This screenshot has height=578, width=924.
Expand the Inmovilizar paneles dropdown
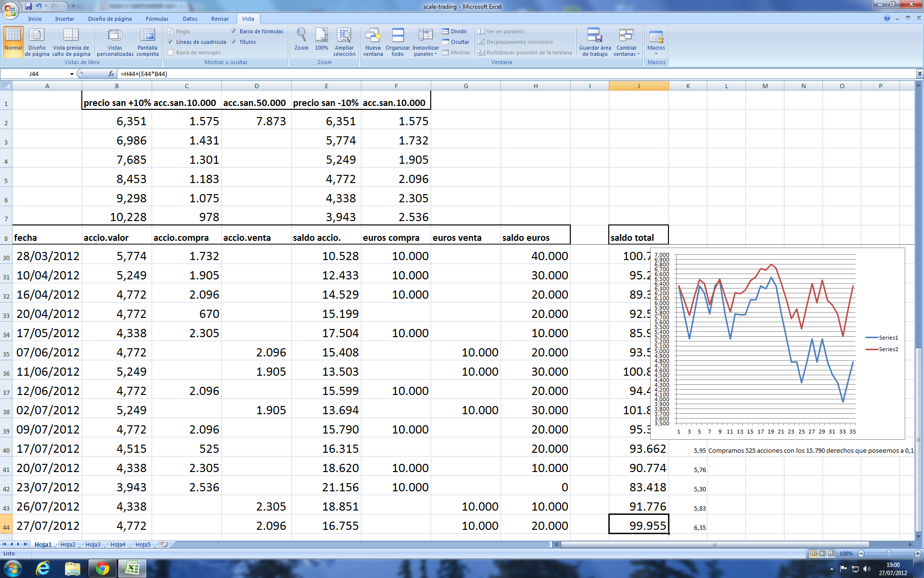pyautogui.click(x=425, y=42)
